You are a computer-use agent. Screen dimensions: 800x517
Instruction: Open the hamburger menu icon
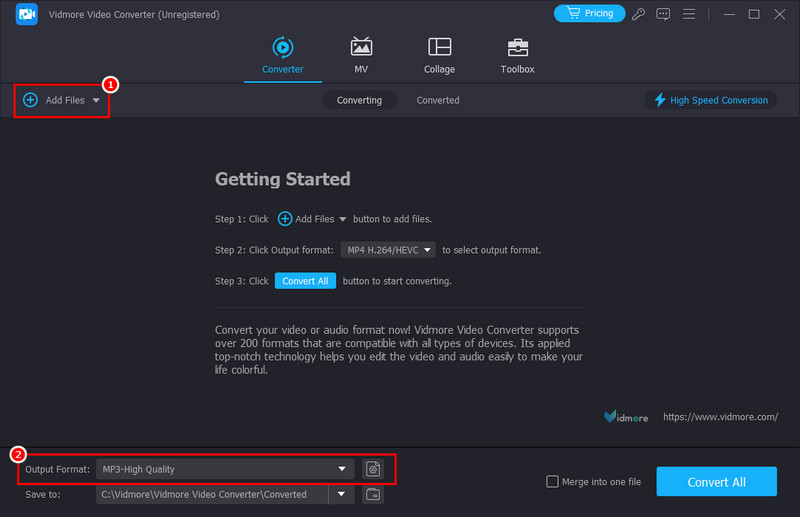pos(686,14)
